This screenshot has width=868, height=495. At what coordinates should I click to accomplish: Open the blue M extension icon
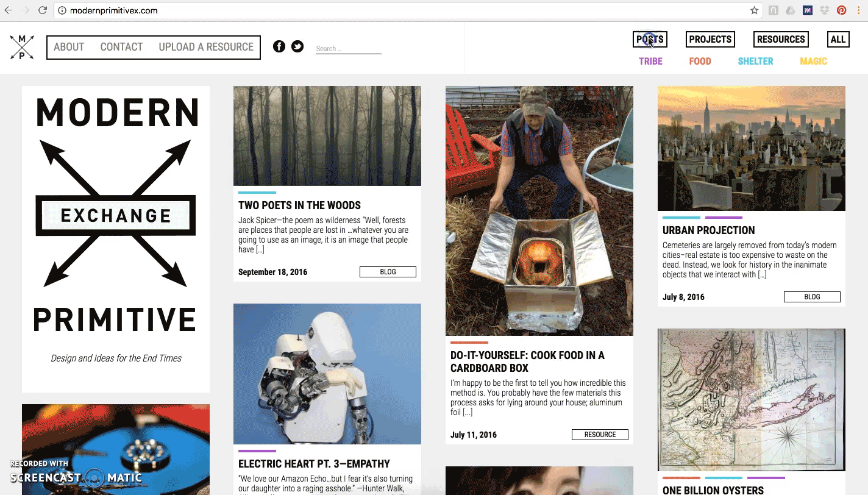pos(807,10)
